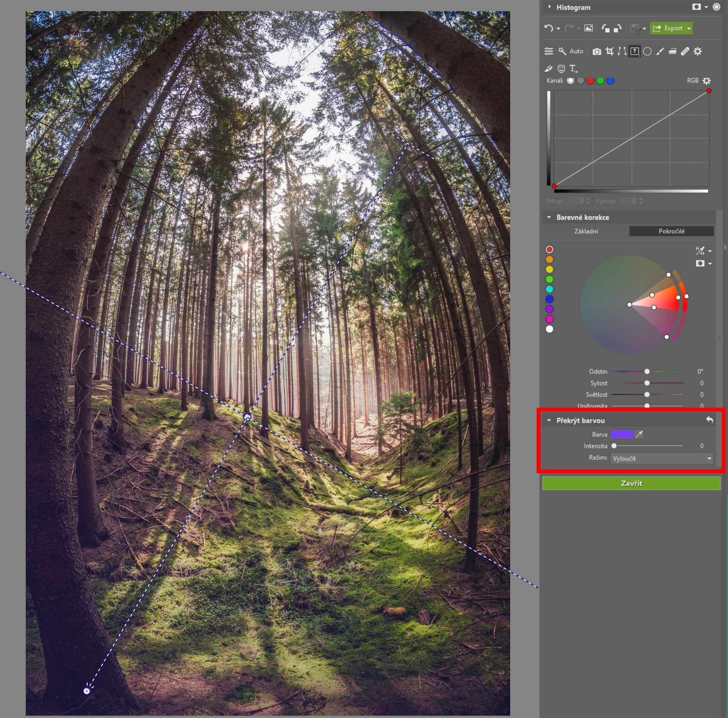Select the orange color range circle
This screenshot has height=718, width=728.
(549, 259)
